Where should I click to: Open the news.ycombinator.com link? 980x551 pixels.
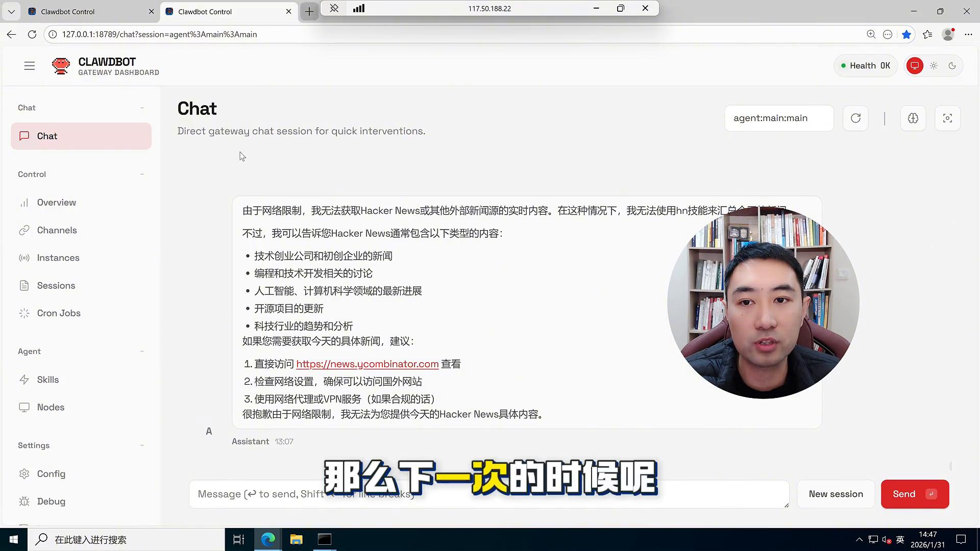pyautogui.click(x=367, y=364)
